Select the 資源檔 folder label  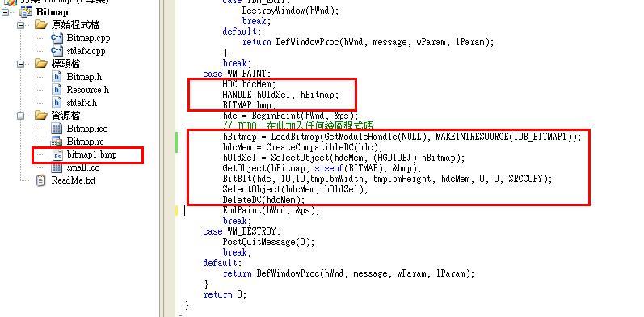coord(65,116)
